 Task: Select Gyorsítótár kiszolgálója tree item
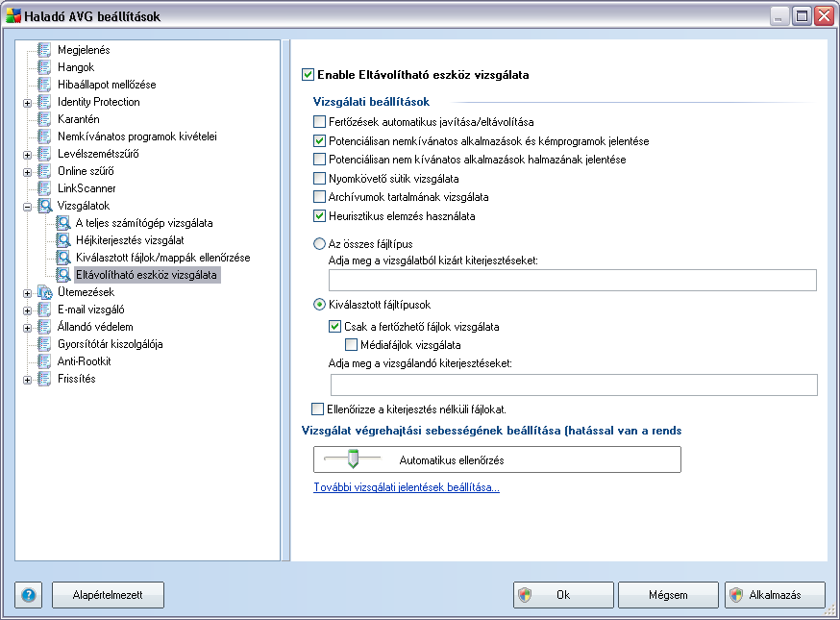[x=110, y=344]
